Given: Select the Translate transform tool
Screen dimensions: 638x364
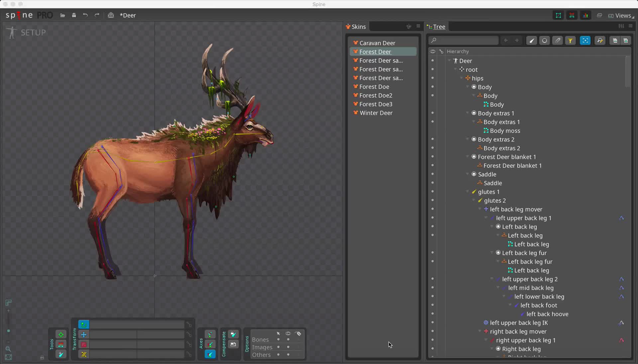Looking at the screenshot, I should pos(84,334).
